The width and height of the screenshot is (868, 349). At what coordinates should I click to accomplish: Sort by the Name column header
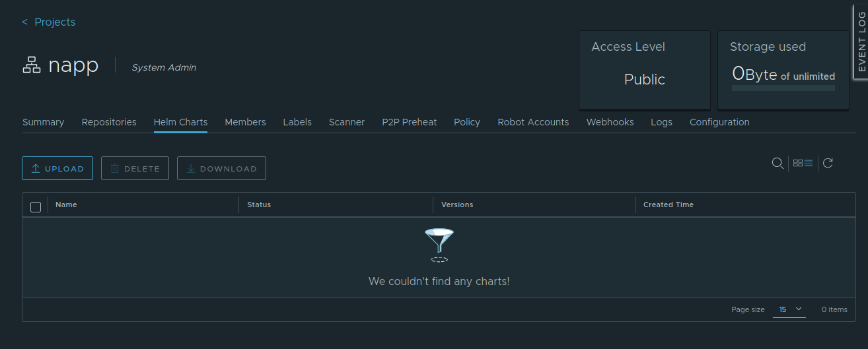66,205
